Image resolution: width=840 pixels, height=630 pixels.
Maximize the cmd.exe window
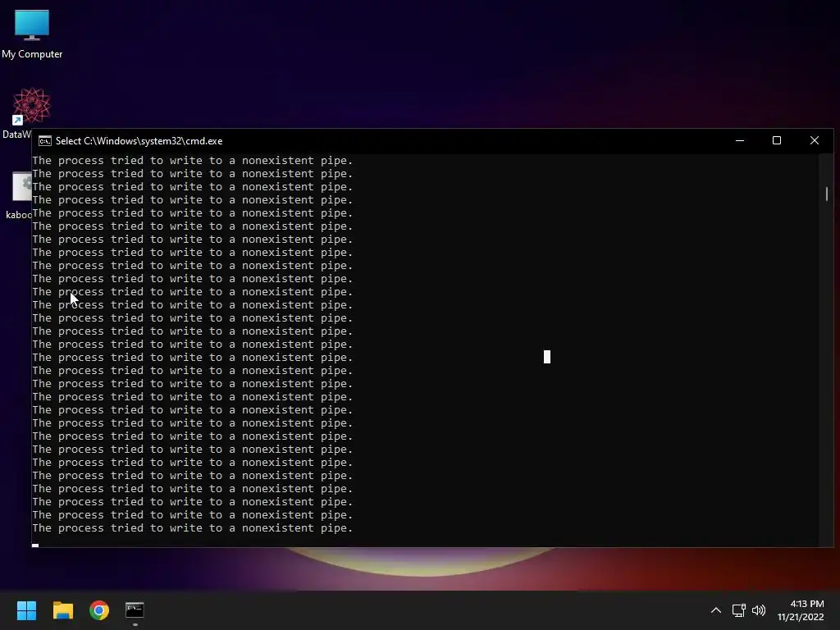pyautogui.click(x=777, y=141)
